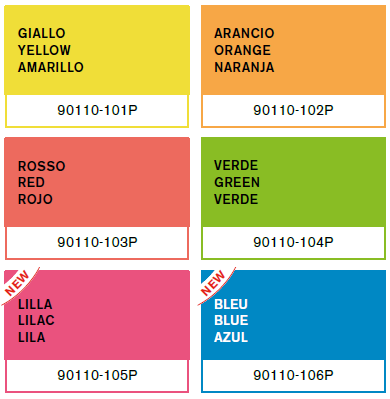Select code label 90110-104P

pyautogui.click(x=293, y=242)
